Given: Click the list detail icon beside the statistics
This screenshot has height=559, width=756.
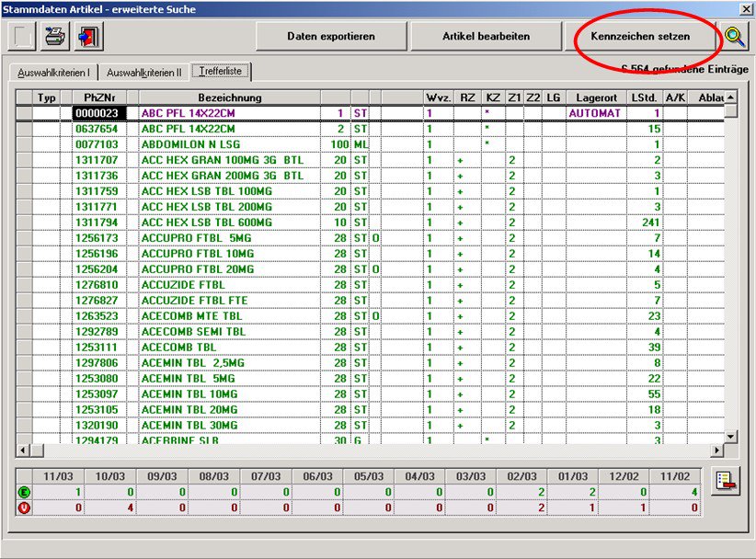Looking at the screenshot, I should click(x=726, y=483).
